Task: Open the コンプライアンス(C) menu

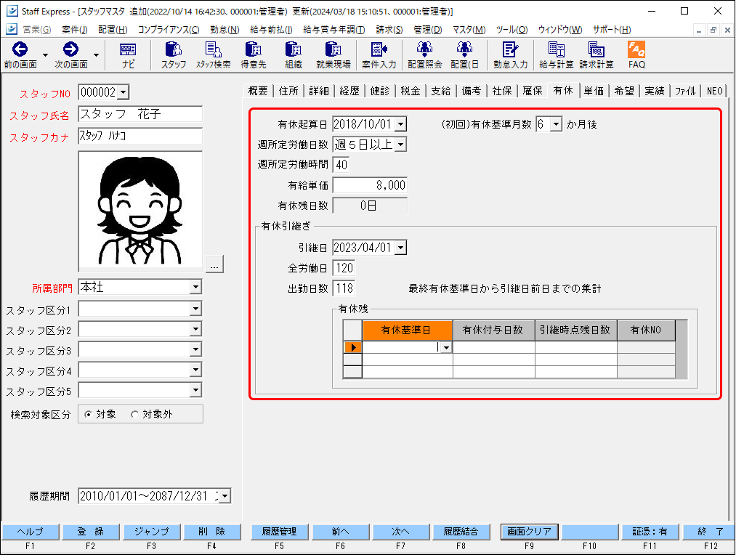Action: (x=169, y=29)
